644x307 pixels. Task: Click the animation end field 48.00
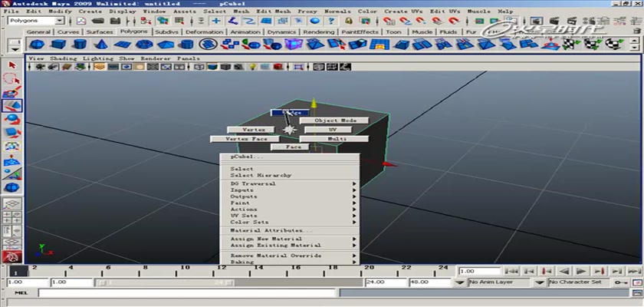430,282
